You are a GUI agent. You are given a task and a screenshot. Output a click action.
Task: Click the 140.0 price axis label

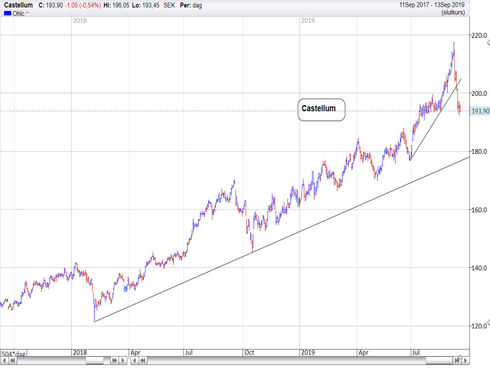479,268
